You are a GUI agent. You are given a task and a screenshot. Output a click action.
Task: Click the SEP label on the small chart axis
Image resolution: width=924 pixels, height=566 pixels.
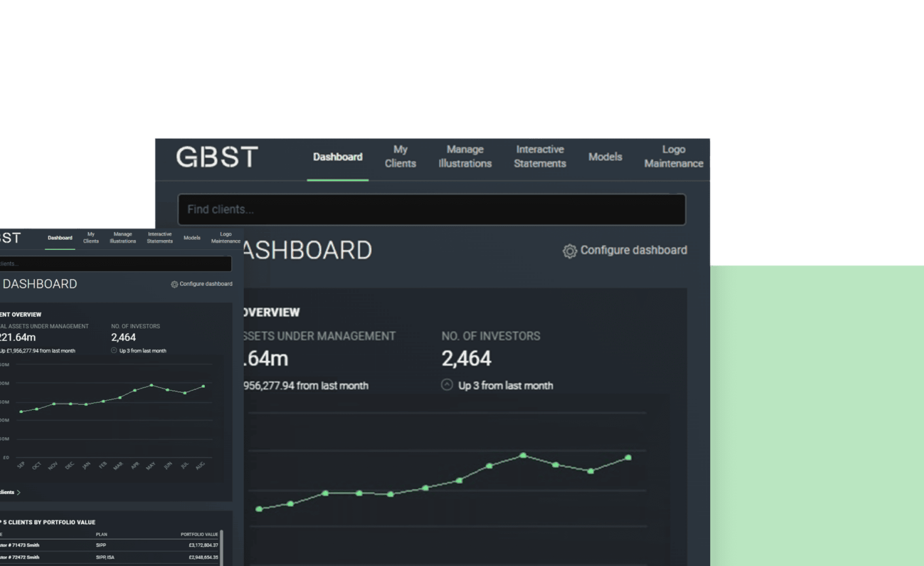21,465
